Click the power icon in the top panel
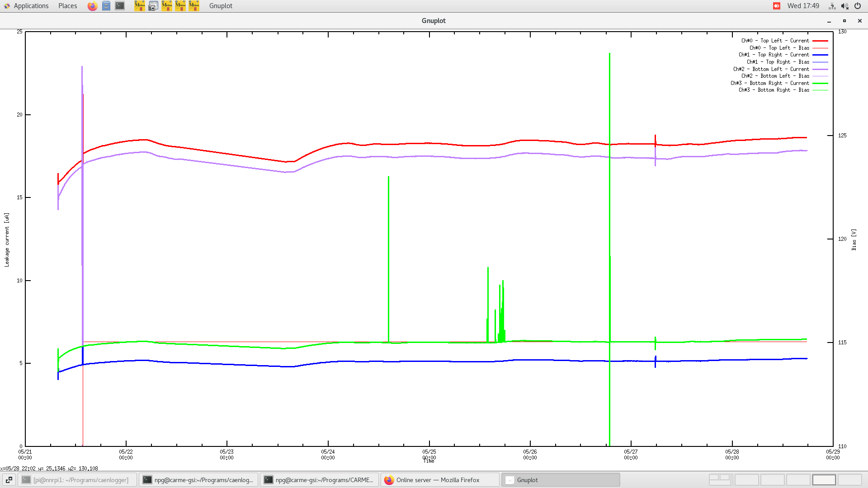 858,6
